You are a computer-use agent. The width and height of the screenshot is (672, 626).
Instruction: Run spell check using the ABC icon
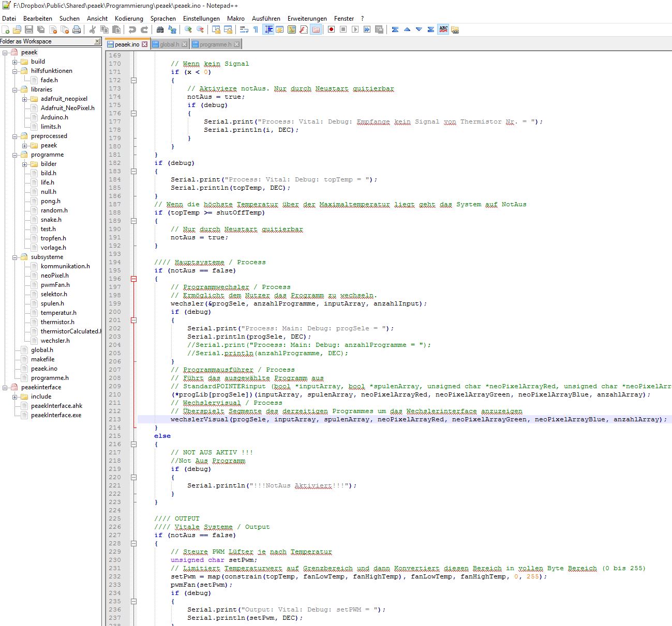pos(443,29)
